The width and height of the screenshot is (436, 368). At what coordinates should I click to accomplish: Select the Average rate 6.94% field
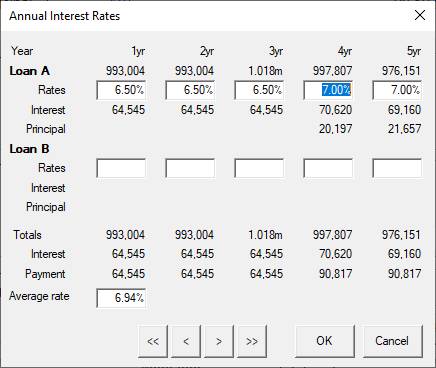coord(121,298)
